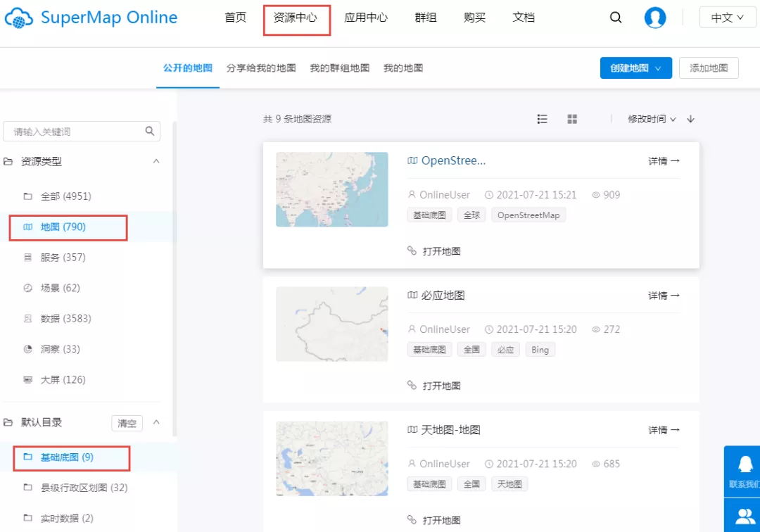Open the 中文 language dropdown
Screen dimensions: 760x532
coord(727,18)
